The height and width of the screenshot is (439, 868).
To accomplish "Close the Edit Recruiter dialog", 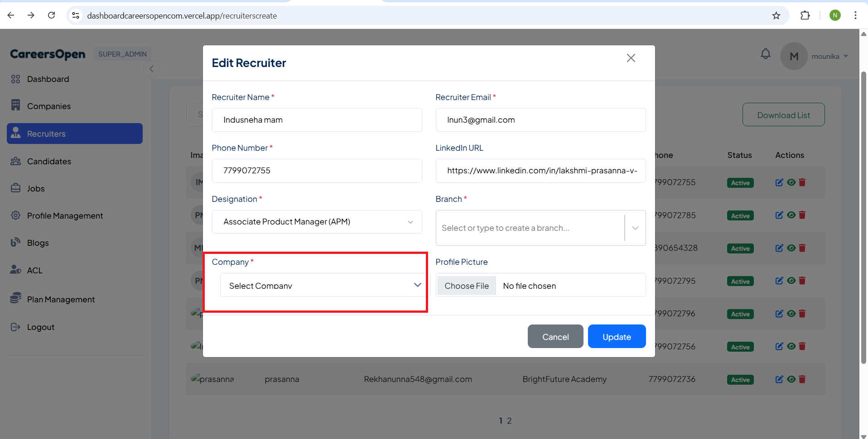I will pos(631,58).
